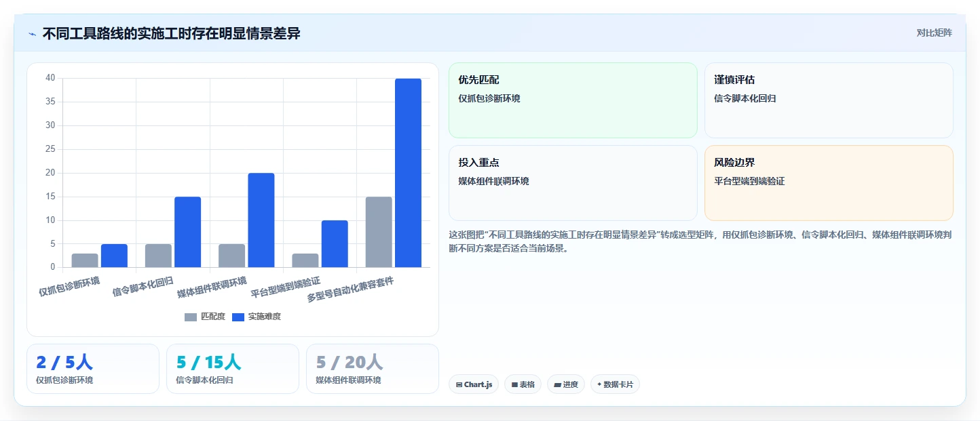Viewport: 980px width, 421px height.
Task: Click the small icon in the Chart.js chip
Action: coord(459,384)
